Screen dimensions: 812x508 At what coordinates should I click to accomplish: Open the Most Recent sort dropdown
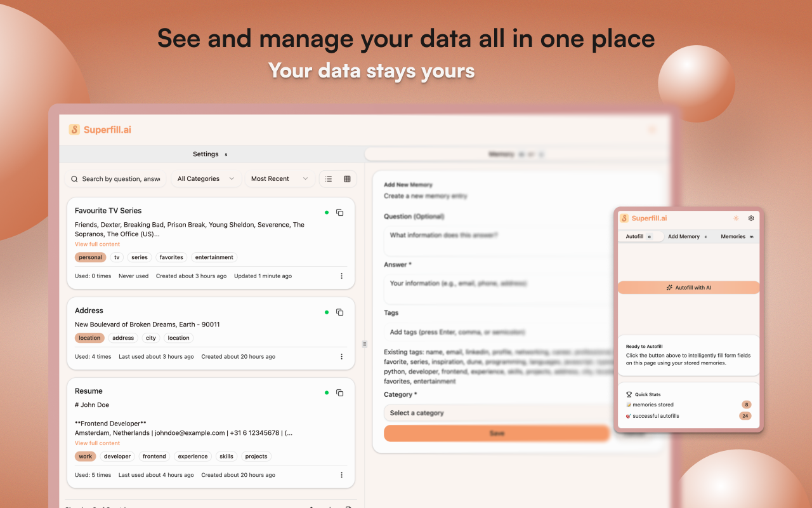[279, 179]
